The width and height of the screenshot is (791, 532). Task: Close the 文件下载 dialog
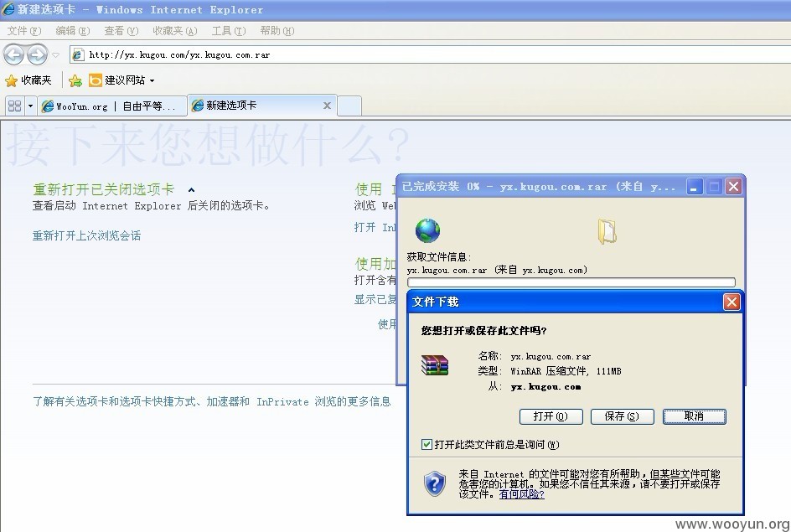pyautogui.click(x=732, y=302)
